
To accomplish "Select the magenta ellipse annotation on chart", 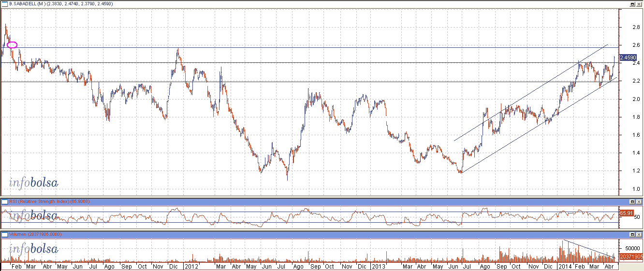I will [13, 45].
